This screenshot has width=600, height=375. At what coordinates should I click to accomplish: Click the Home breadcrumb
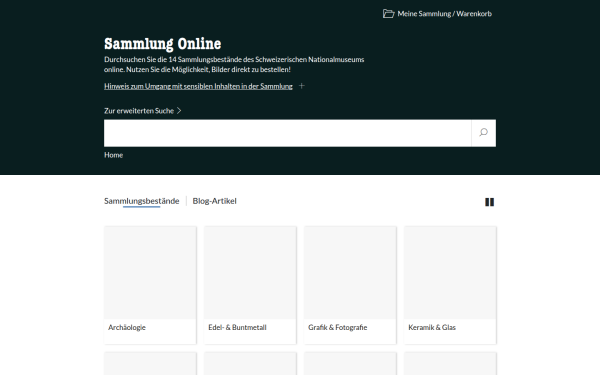(113, 155)
